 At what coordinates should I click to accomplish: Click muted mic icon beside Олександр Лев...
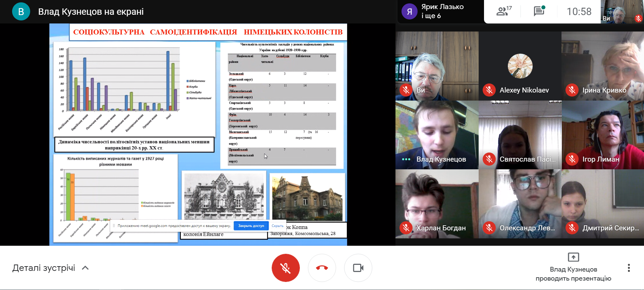coord(489,228)
